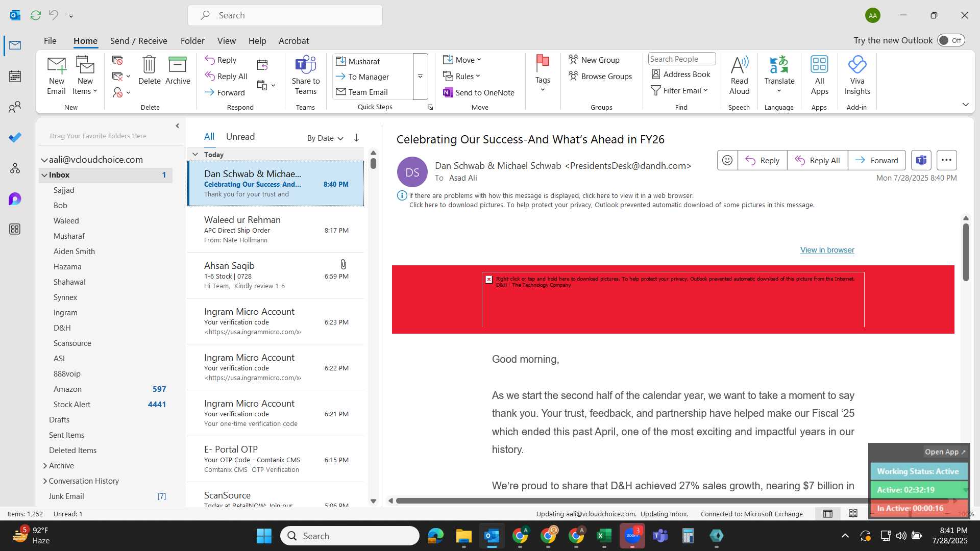
Task: Open Calendar view in left navigation bar
Action: 15,77
